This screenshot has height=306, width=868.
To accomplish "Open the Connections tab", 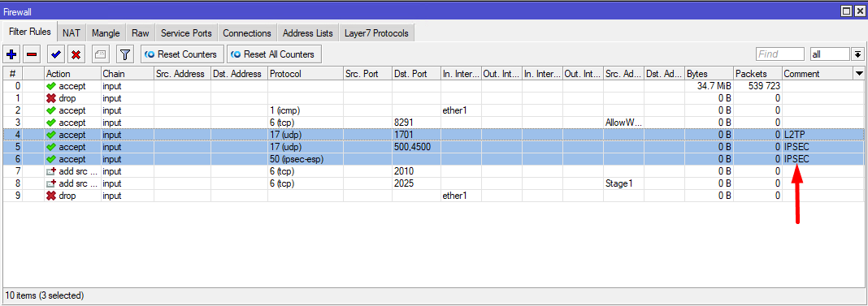I will pos(247,33).
